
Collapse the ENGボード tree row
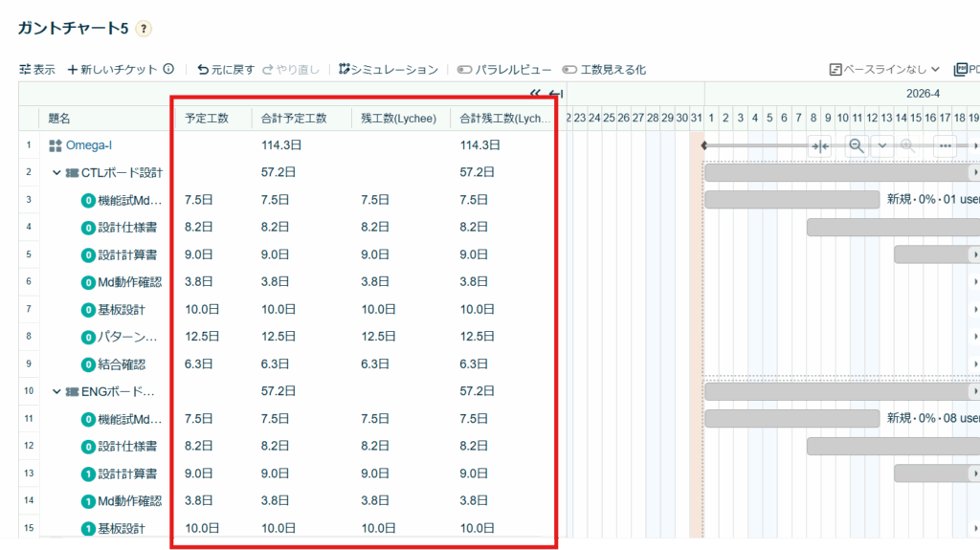(x=56, y=392)
